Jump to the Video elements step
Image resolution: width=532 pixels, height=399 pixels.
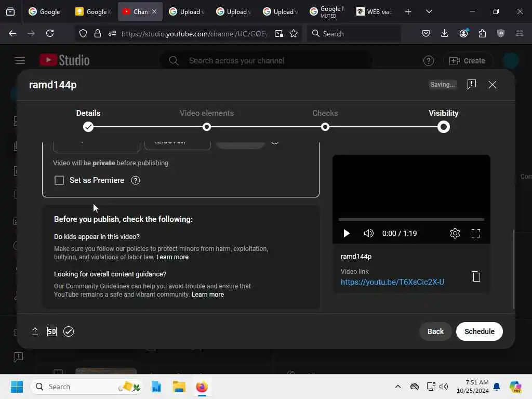tap(207, 120)
